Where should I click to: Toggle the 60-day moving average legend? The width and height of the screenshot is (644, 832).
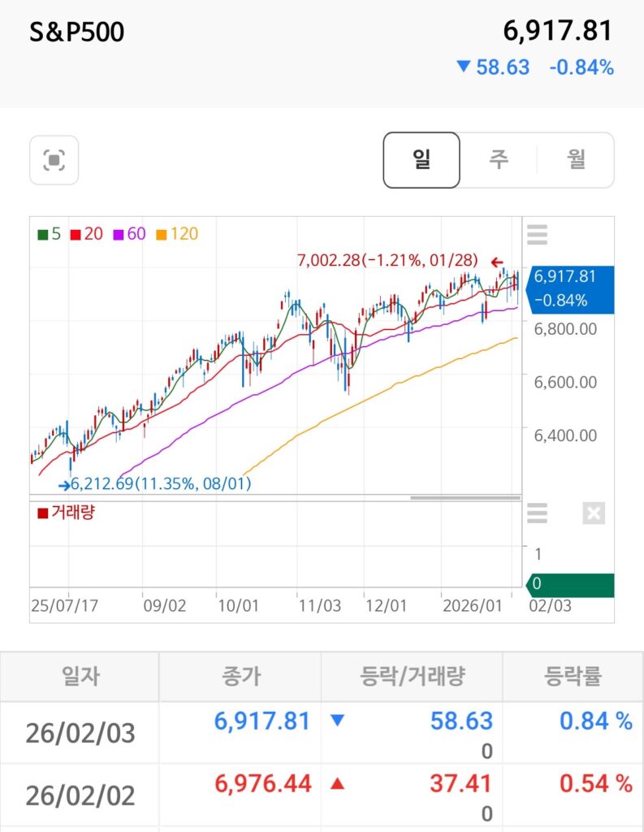click(x=129, y=234)
